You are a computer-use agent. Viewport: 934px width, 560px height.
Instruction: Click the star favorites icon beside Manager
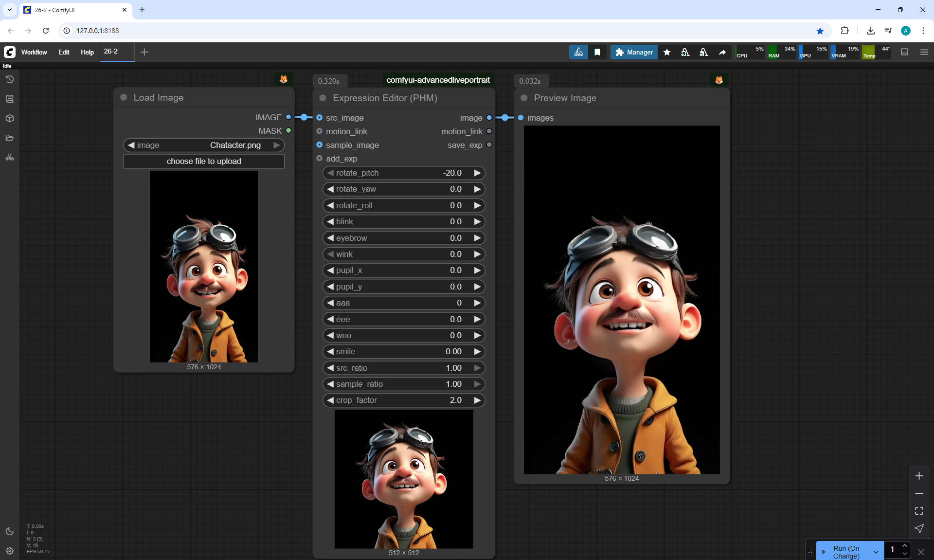(x=667, y=52)
